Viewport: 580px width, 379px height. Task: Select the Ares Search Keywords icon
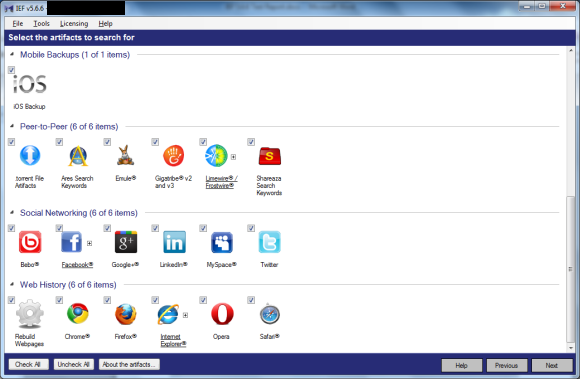coord(78,156)
